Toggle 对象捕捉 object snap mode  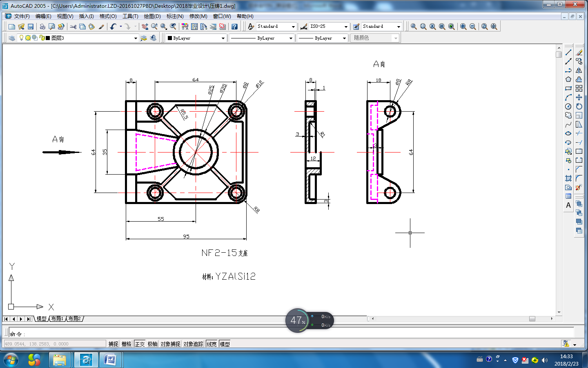click(x=170, y=344)
